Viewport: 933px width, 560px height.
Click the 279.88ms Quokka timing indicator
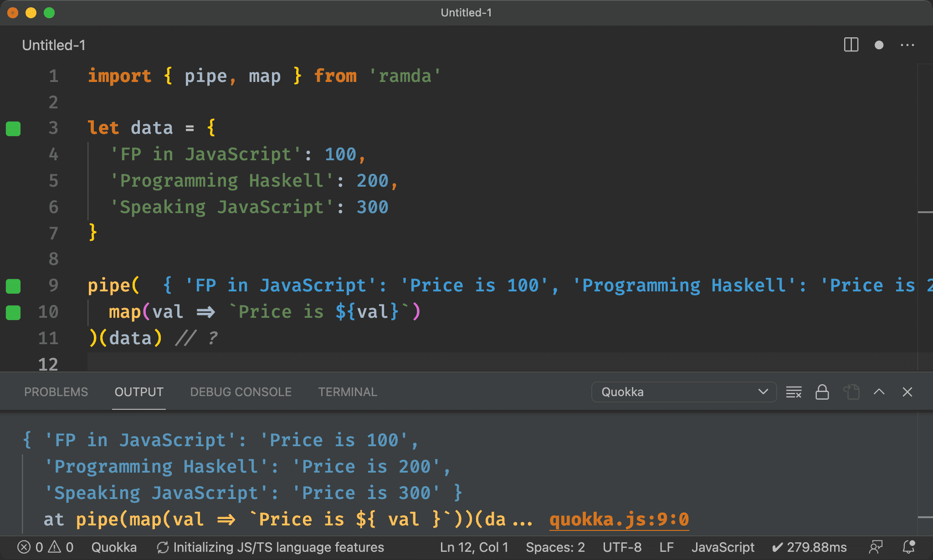[809, 547]
